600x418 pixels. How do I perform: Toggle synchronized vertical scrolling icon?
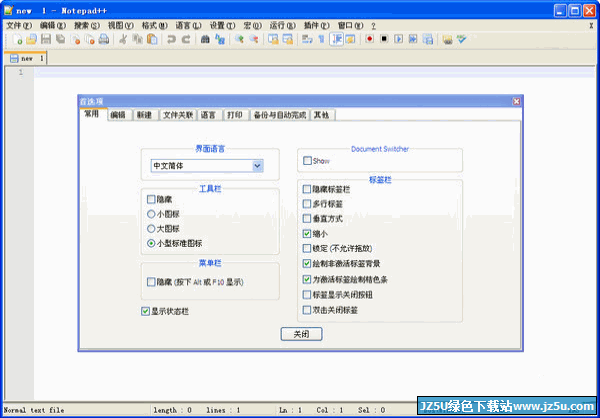point(273,39)
